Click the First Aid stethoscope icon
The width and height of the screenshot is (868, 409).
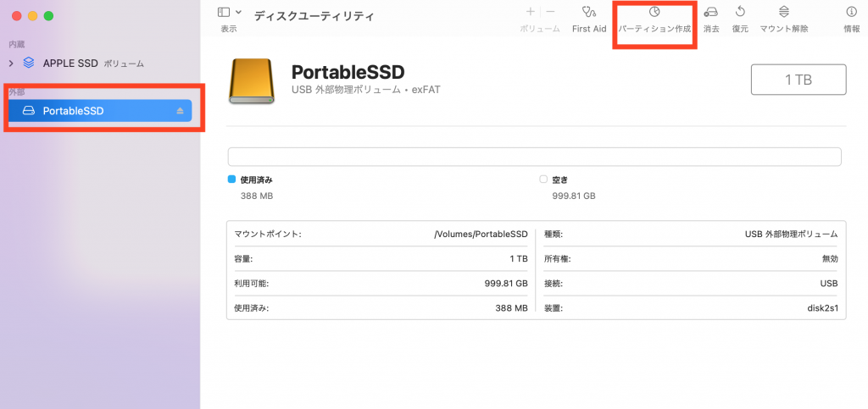589,12
